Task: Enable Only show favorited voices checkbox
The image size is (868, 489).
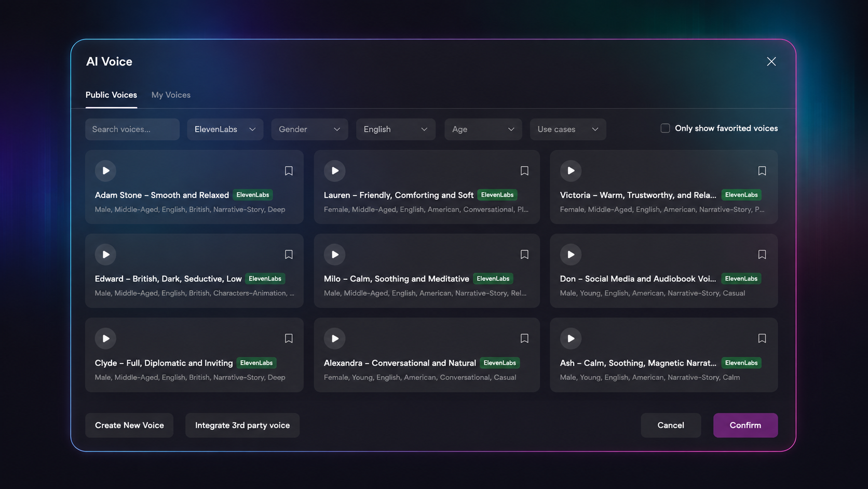Action: [665, 128]
